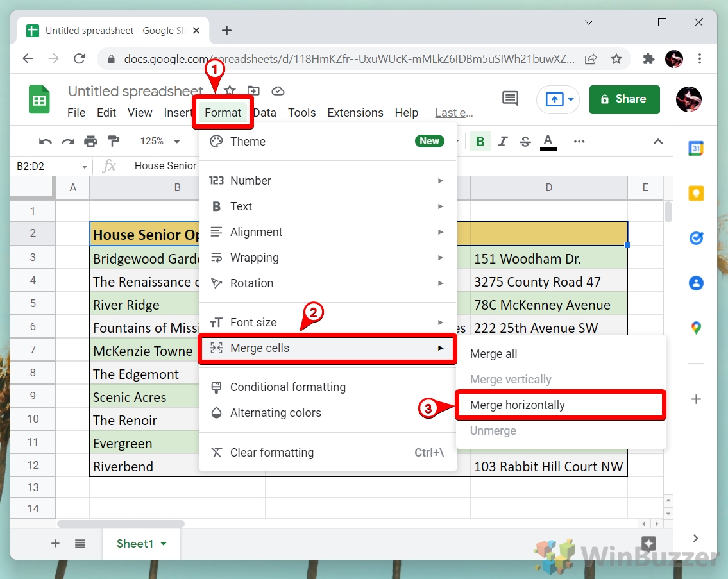Click the green Share button

click(x=625, y=99)
